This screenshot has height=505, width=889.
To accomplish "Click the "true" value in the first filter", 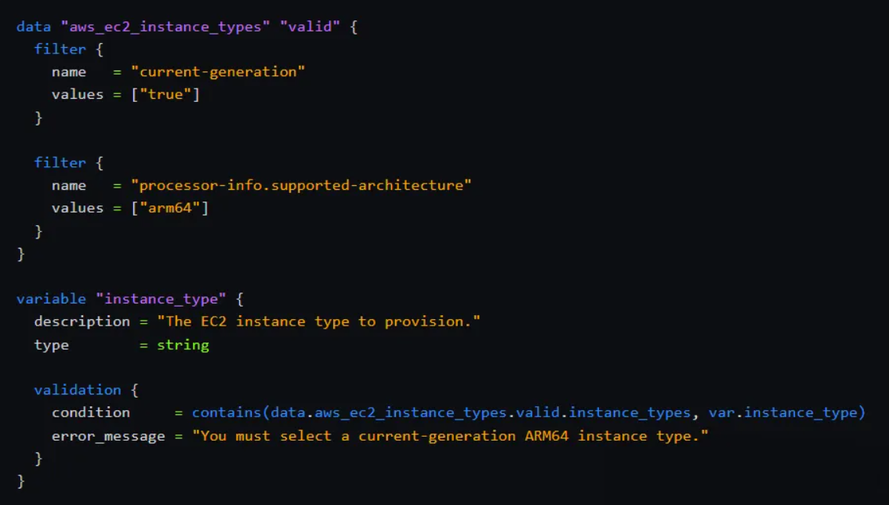I will [165, 94].
